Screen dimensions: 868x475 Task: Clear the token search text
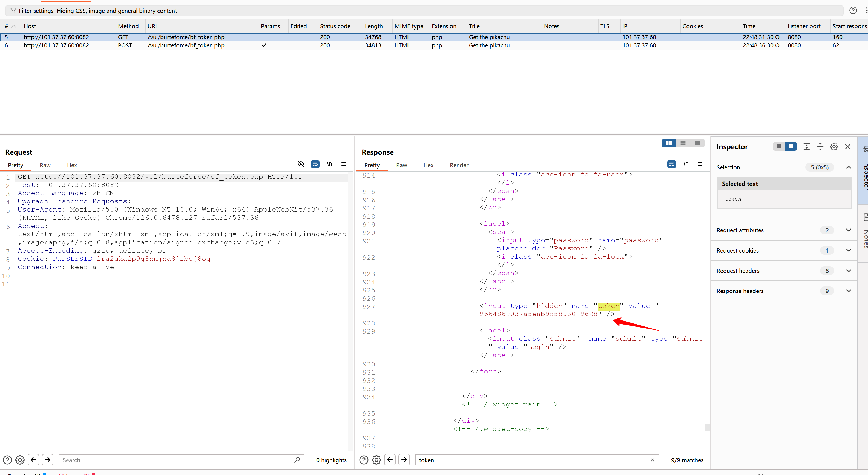click(x=652, y=460)
